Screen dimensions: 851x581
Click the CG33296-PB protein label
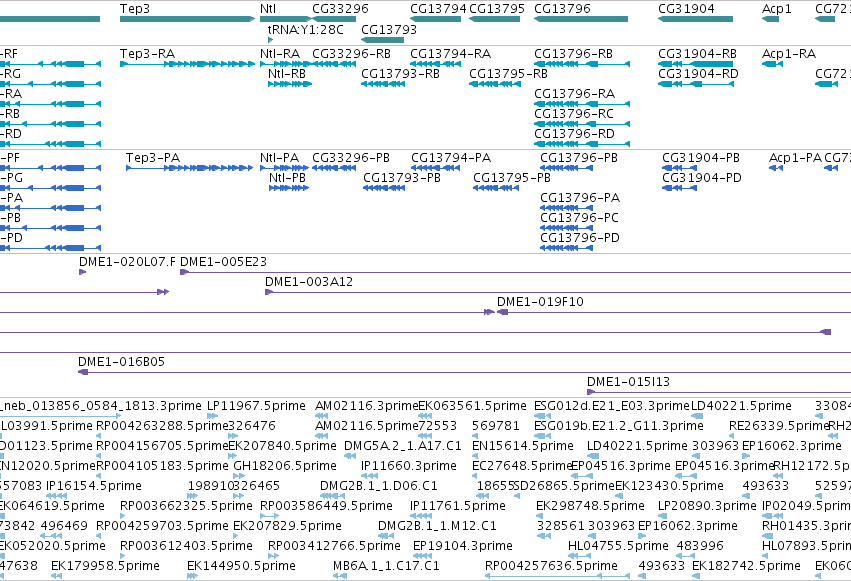pyautogui.click(x=351, y=158)
